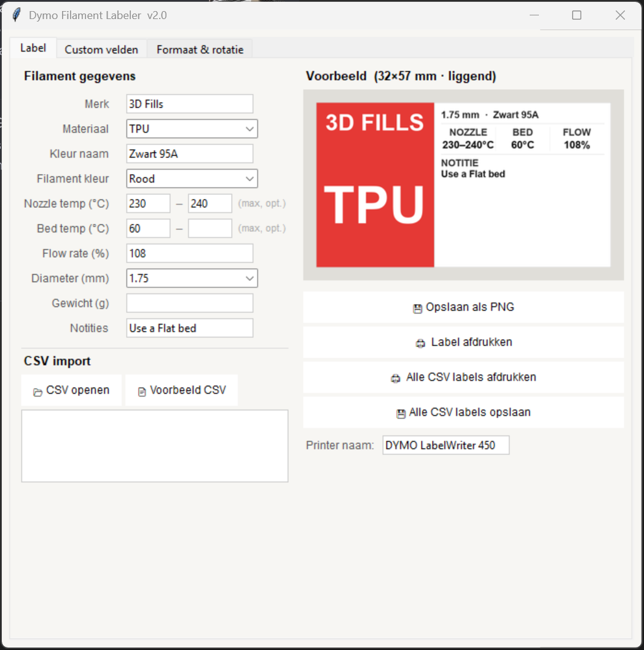Screen dimensions: 644x650
Task: Click the feather app icon in title bar
Action: 17,15
